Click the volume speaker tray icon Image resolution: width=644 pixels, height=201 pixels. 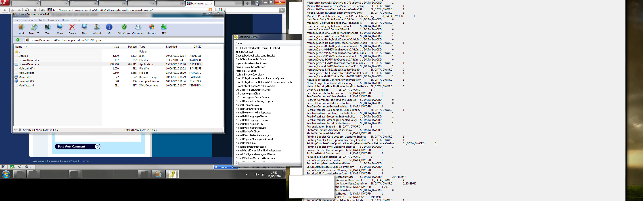257,174
